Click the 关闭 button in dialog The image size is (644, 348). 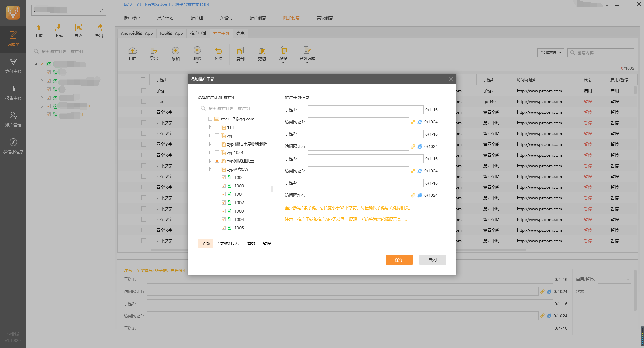tap(433, 260)
